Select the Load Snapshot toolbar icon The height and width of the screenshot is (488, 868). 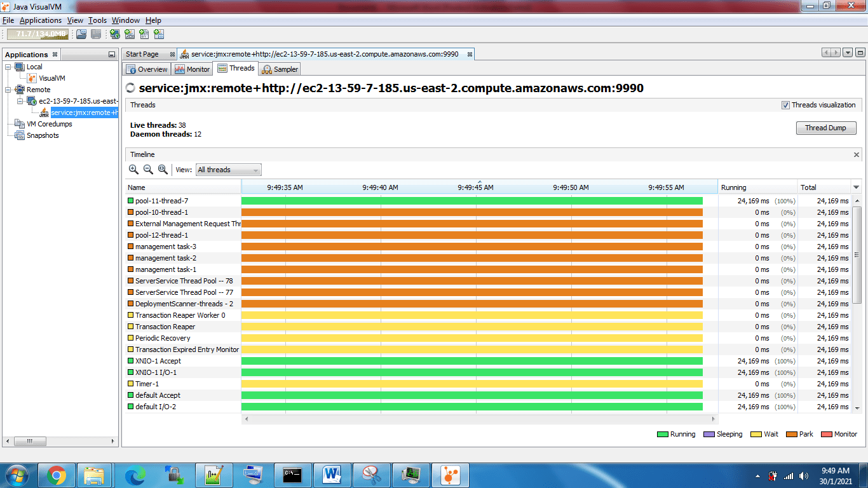click(81, 35)
